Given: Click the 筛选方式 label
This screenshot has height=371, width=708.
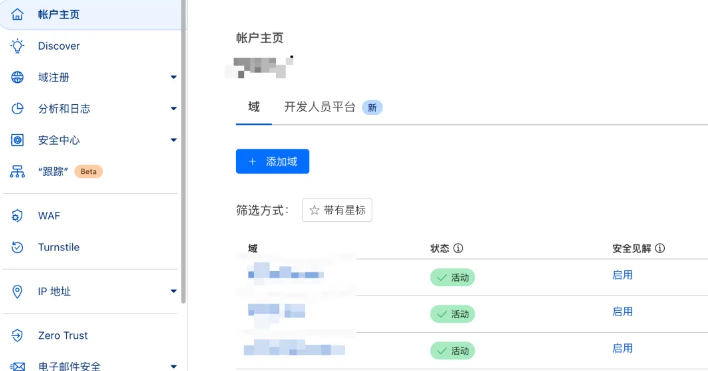Looking at the screenshot, I should click(262, 210).
